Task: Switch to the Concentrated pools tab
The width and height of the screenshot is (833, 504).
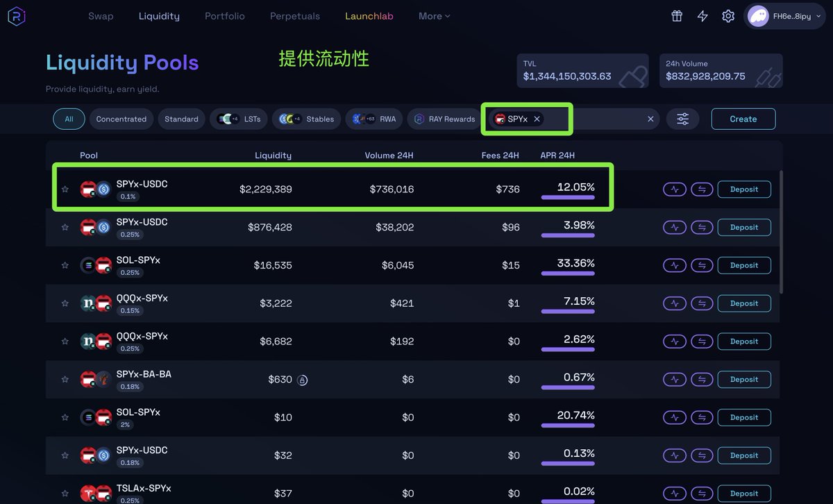Action: (121, 119)
